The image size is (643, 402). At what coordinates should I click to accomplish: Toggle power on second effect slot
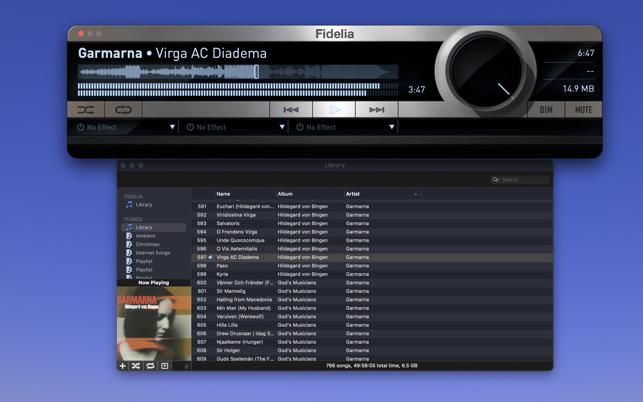pyautogui.click(x=190, y=127)
